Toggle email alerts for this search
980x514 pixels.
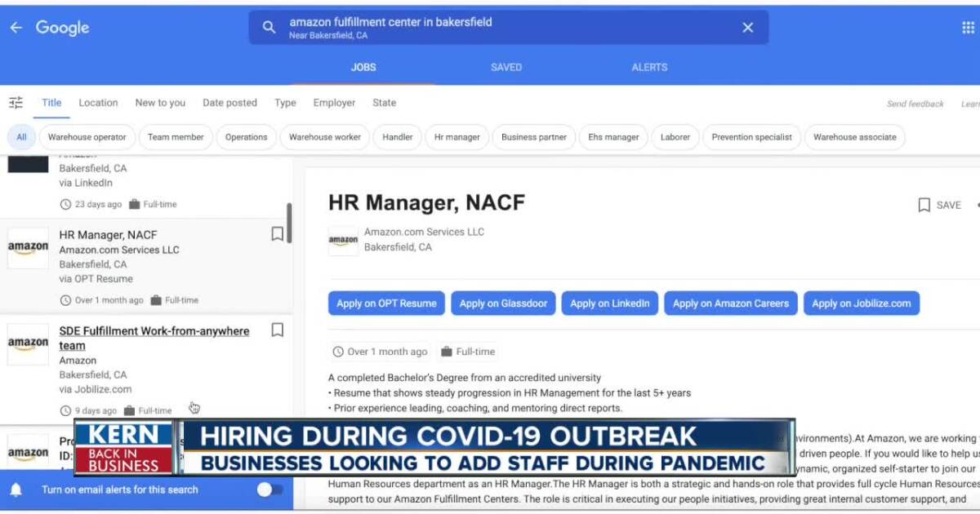269,490
